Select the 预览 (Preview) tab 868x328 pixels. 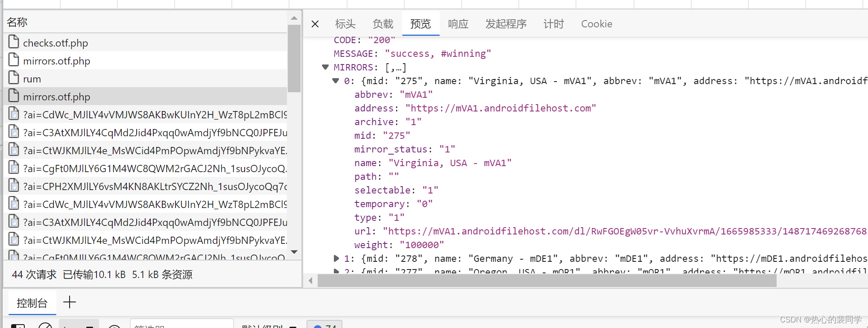pyautogui.click(x=421, y=24)
